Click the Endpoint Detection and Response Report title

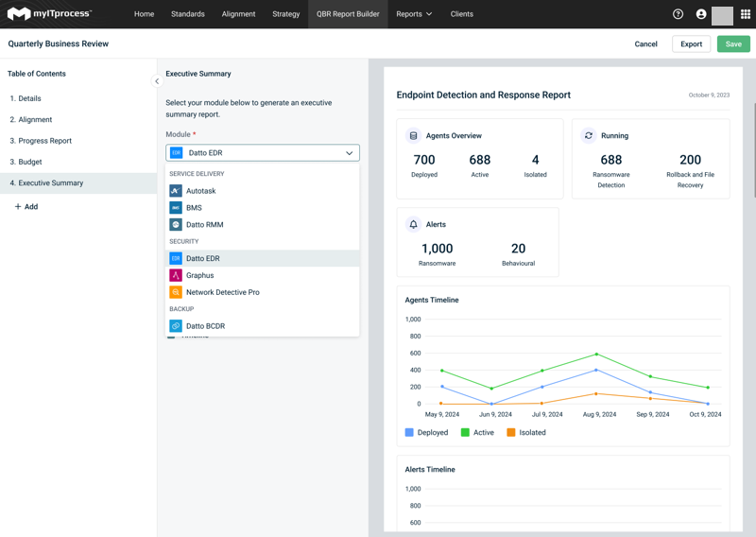[483, 95]
